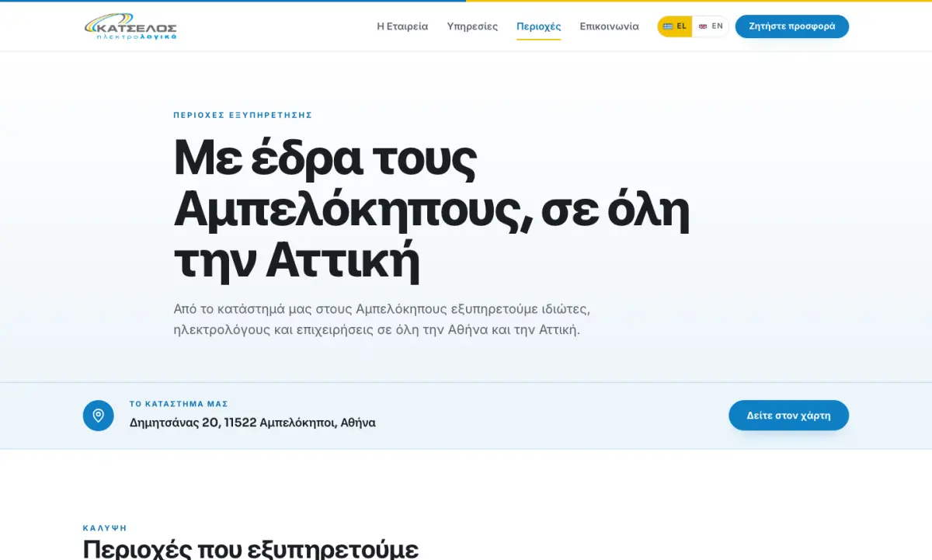Click the Greek flag icon
The image size is (932, 560).
pos(667,26)
